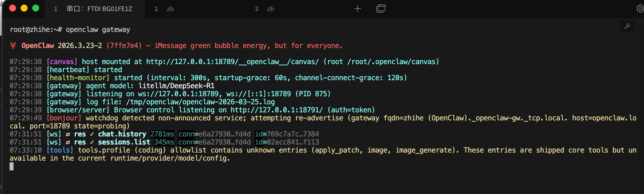Click the text "channel-connect-grace: 120s"
The height and width of the screenshot is (194, 644).
coord(349,78)
